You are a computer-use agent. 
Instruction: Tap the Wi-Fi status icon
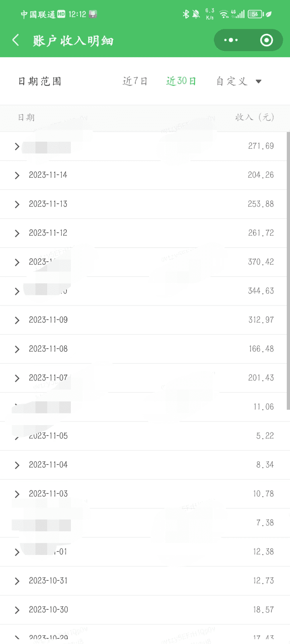(224, 14)
